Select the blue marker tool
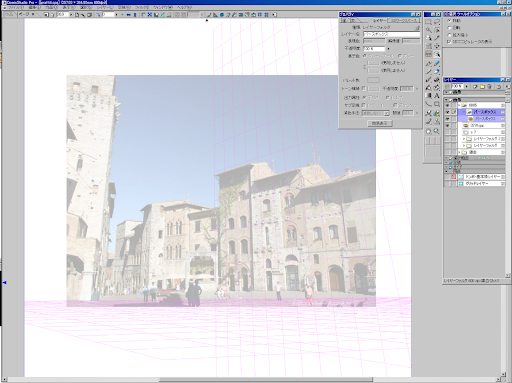Screen dimensions: 512x383 click(x=437, y=64)
